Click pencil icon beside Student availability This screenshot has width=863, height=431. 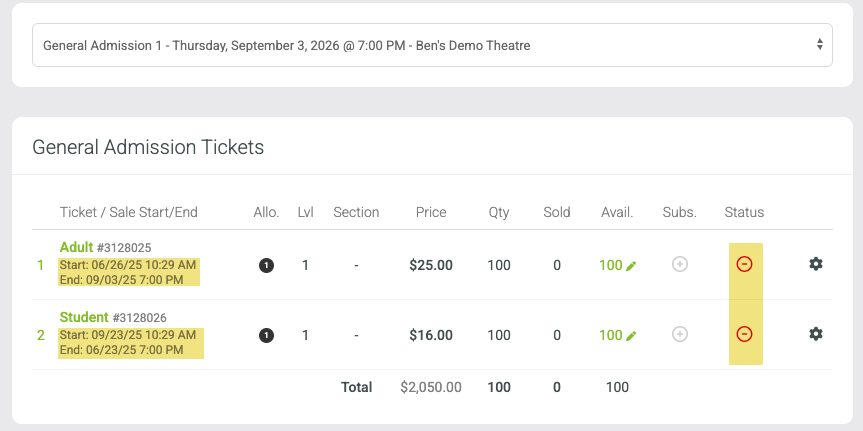click(631, 336)
